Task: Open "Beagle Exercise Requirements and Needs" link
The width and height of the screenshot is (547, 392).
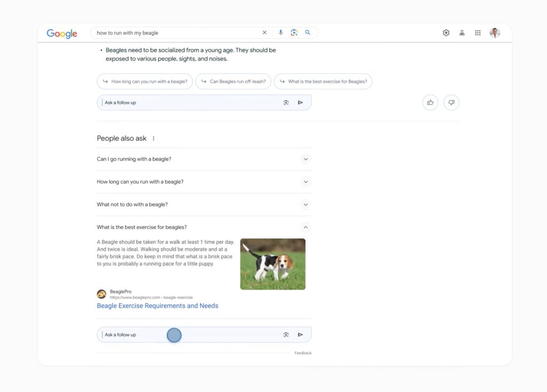Action: coord(158,306)
